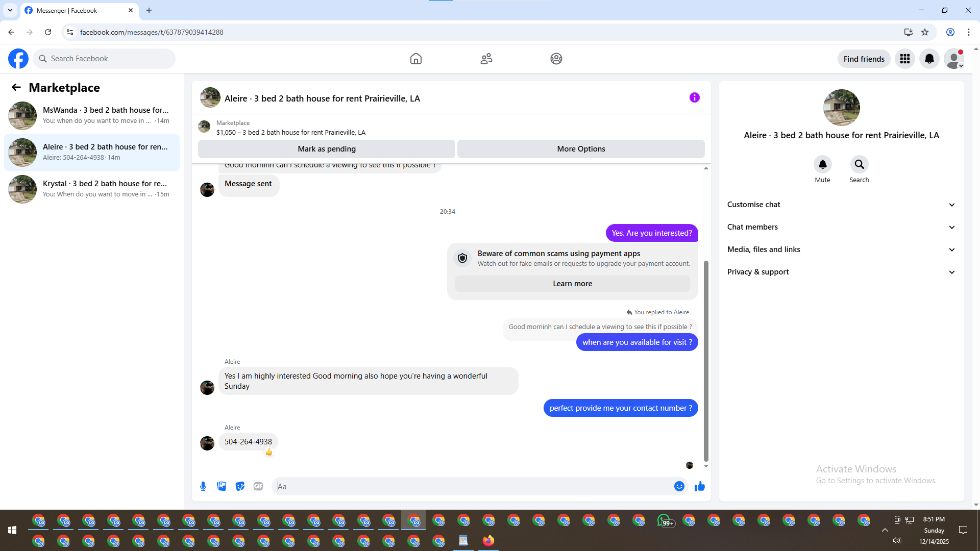
Task: Open the sticker picker icon
Action: point(240,486)
